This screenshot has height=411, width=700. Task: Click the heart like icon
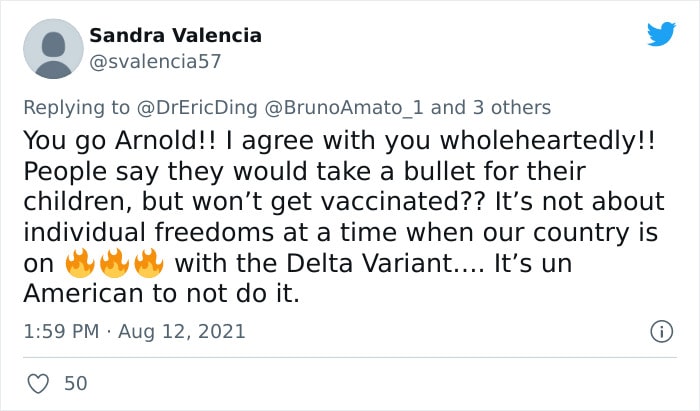tap(38, 383)
